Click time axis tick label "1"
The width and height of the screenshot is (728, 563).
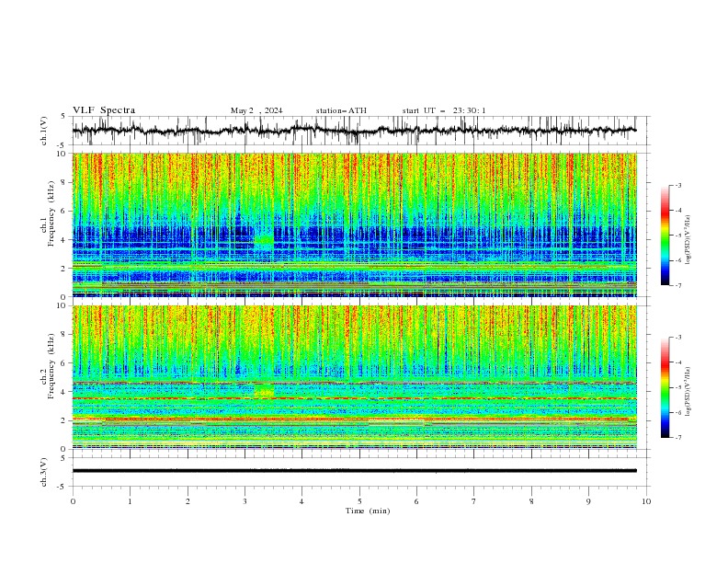click(130, 501)
